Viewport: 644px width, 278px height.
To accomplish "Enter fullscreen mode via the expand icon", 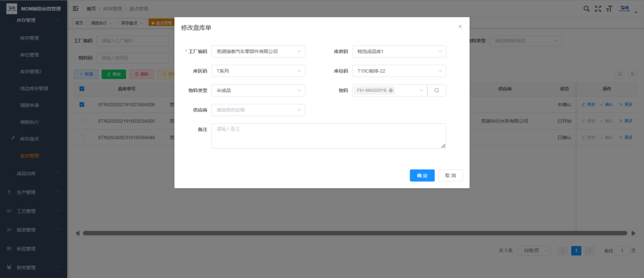I will (598, 9).
